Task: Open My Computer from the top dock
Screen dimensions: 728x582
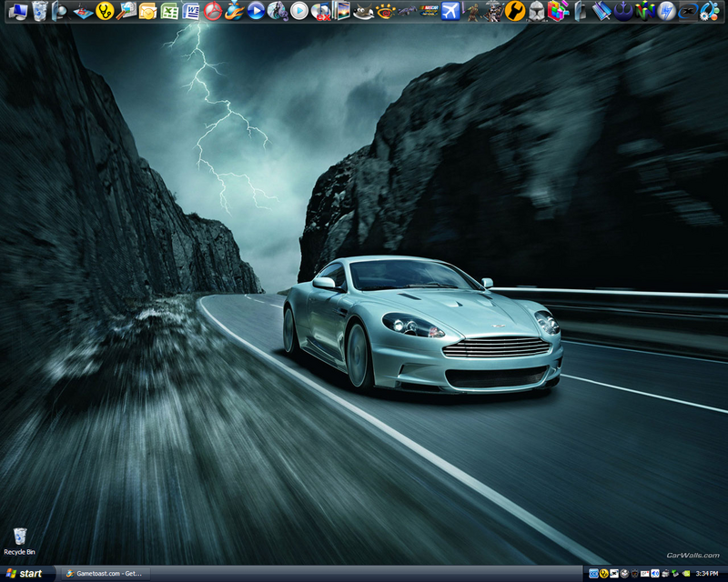Action: [x=17, y=11]
